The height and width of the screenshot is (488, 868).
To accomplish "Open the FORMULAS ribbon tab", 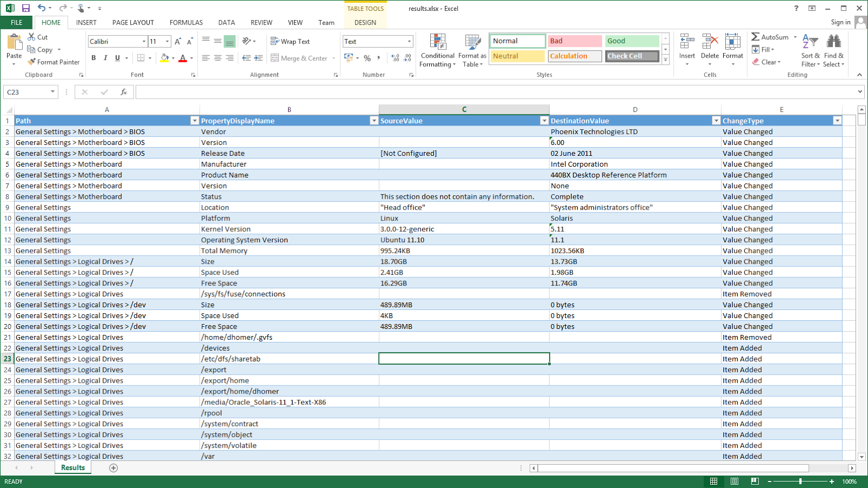I will 186,23.
